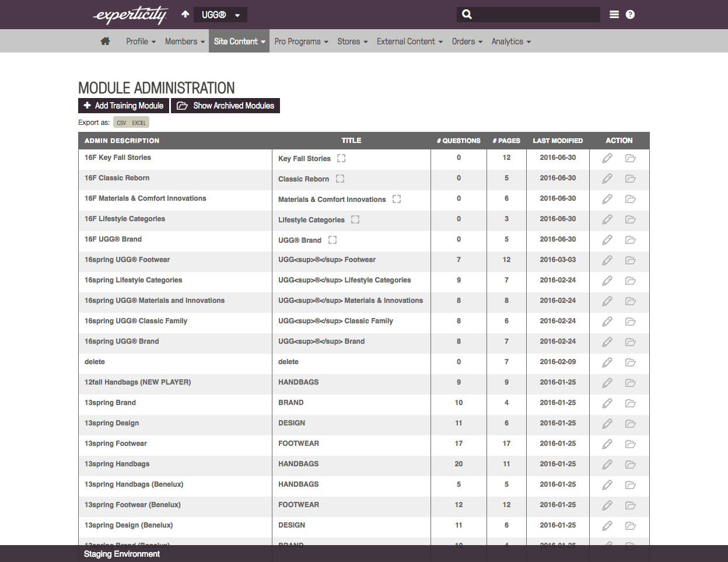Image resolution: width=728 pixels, height=562 pixels.
Task: Archive the 16F Lifestyle Categories module
Action: [x=631, y=219]
